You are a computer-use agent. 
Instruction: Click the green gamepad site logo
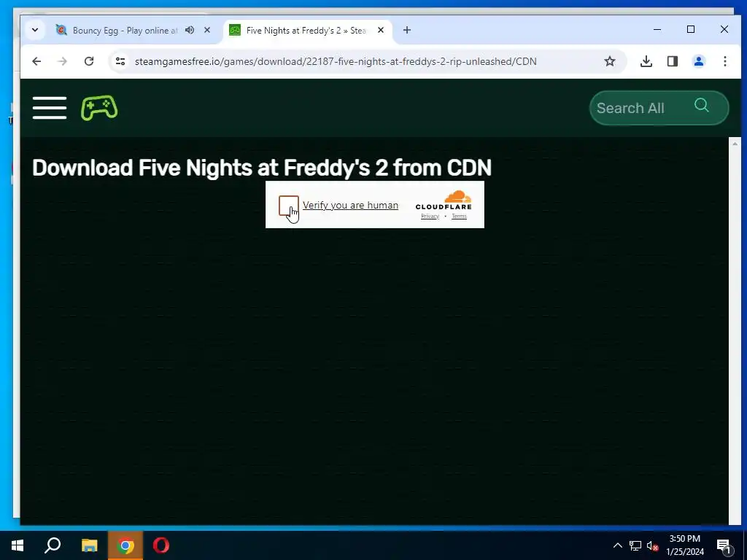click(99, 108)
